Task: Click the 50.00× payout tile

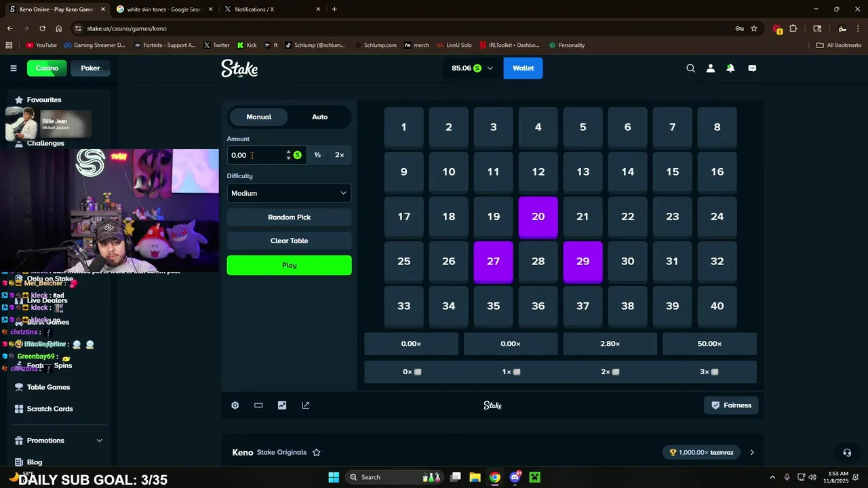Action: coord(709,344)
